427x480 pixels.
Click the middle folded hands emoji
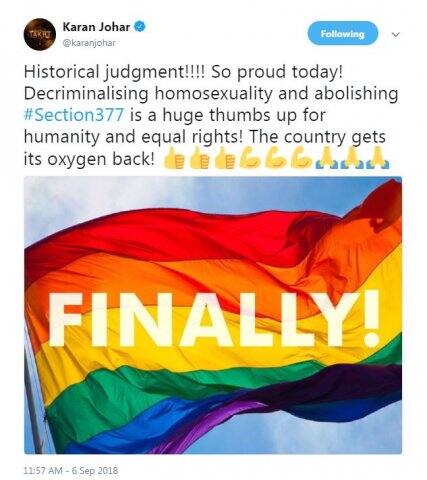(352, 157)
